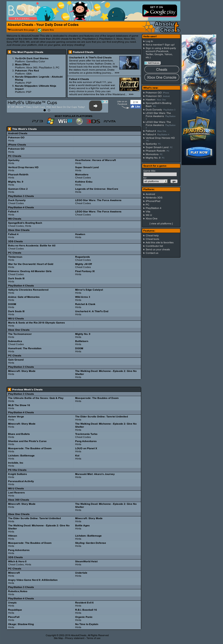The width and height of the screenshot is (223, 644).
Task: Open Vita in the Platform list
Action: 148,212
